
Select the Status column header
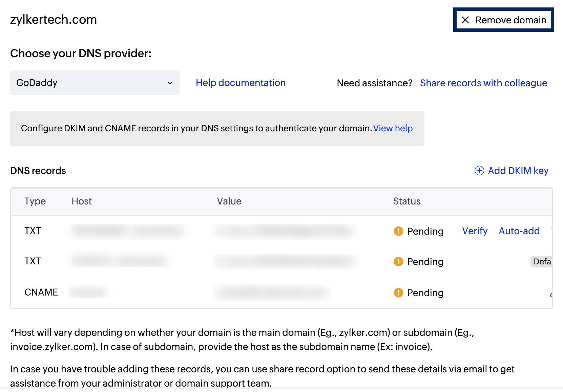[x=406, y=201]
